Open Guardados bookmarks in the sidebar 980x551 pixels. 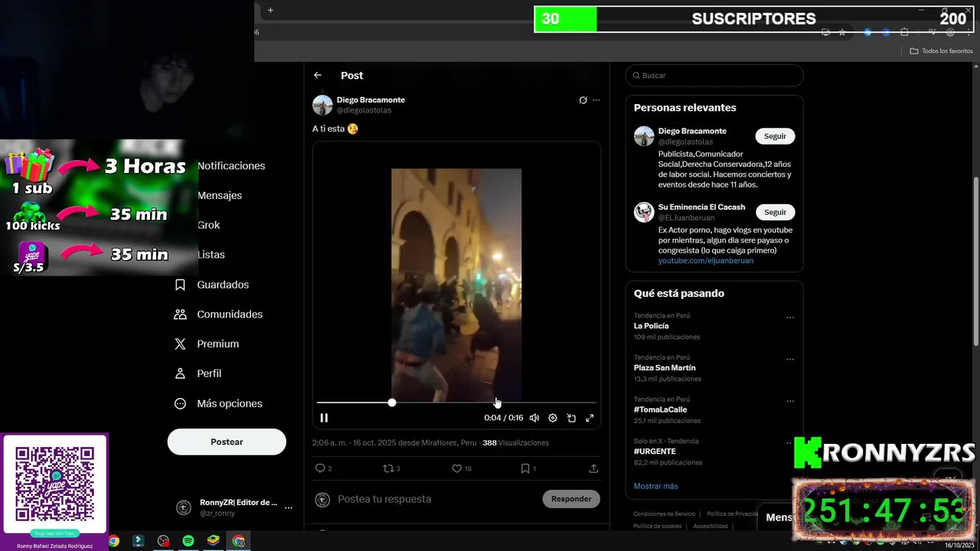211,285
